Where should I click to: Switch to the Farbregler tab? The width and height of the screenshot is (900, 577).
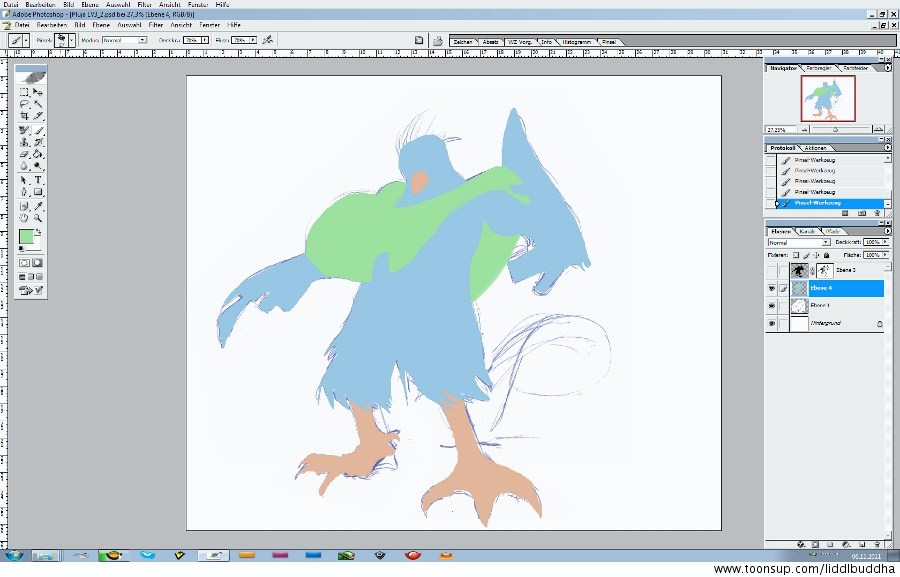coord(819,68)
